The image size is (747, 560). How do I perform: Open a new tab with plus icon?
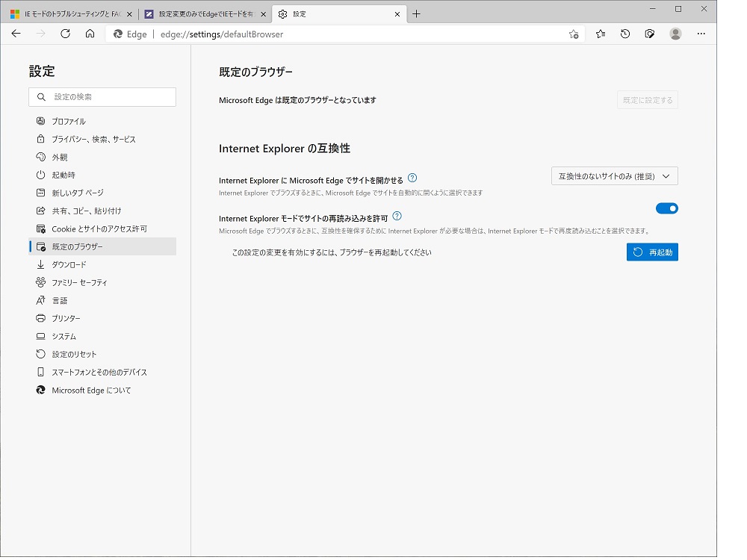click(416, 13)
